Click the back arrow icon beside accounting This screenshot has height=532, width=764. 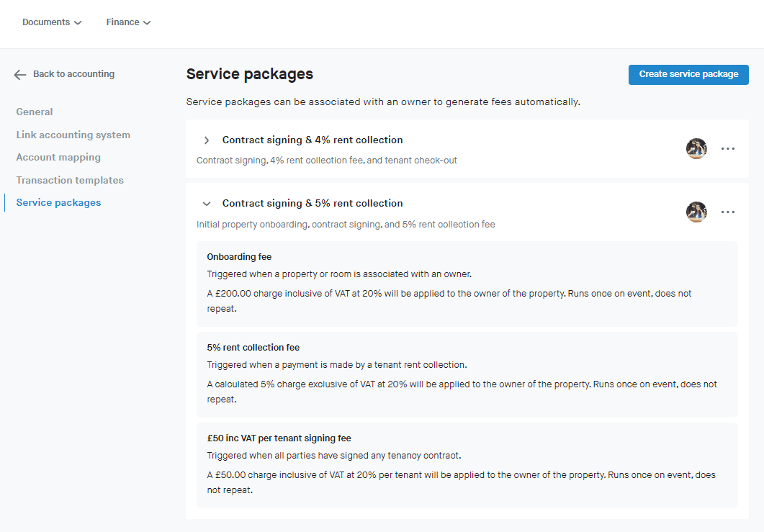pyautogui.click(x=20, y=74)
